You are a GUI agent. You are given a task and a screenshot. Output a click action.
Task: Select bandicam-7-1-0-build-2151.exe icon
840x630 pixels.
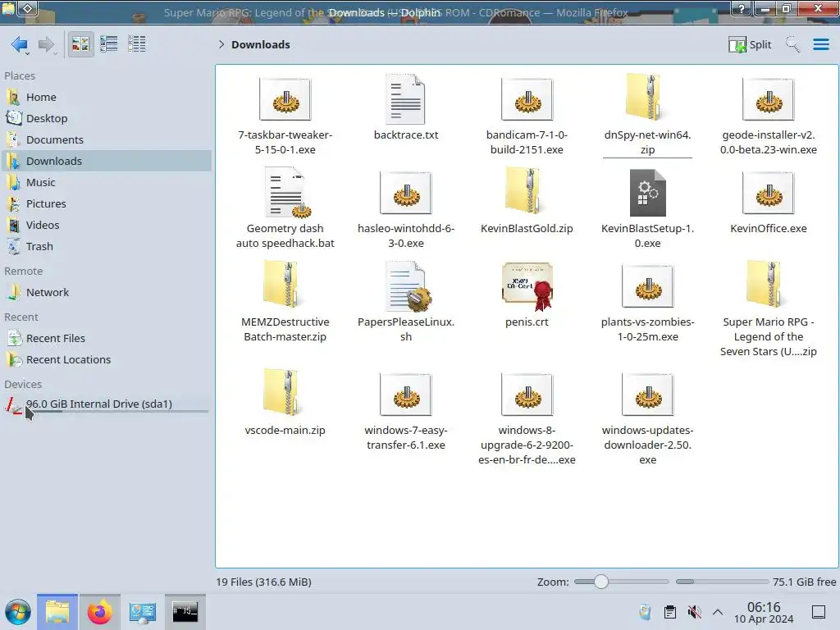click(527, 99)
